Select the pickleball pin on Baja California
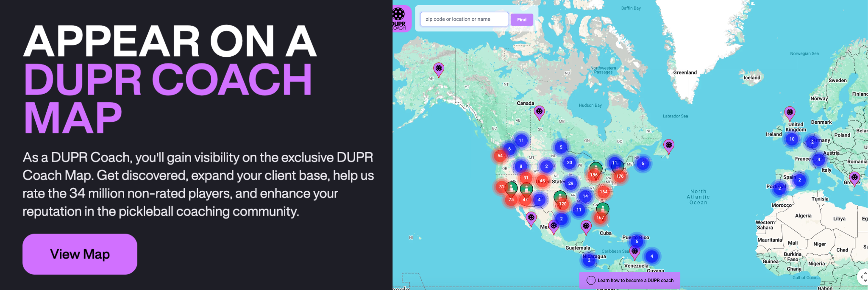The width and height of the screenshot is (868, 290). (531, 219)
